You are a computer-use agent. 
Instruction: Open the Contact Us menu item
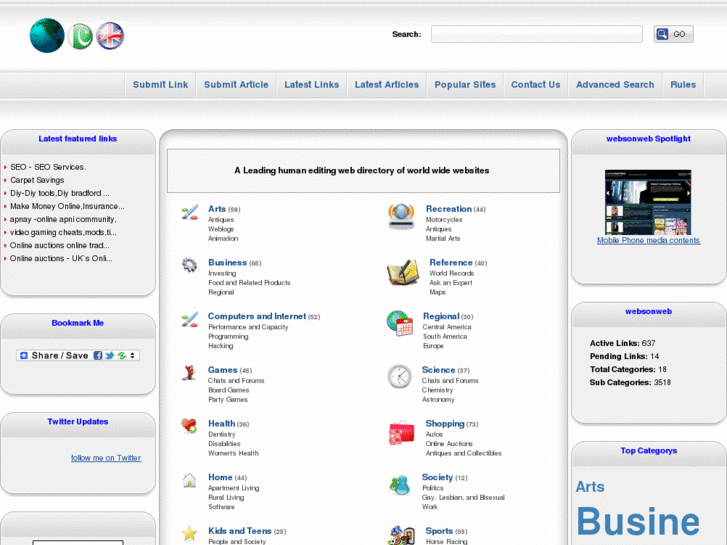click(x=536, y=84)
